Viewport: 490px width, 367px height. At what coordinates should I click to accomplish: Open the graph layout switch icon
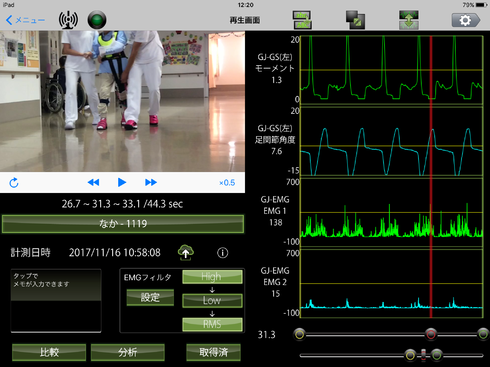(302, 20)
